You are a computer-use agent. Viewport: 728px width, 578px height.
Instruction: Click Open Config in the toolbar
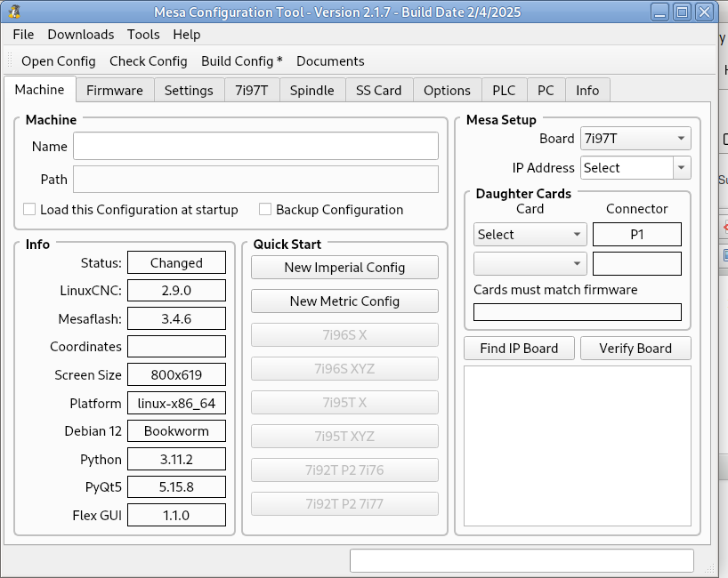(59, 61)
